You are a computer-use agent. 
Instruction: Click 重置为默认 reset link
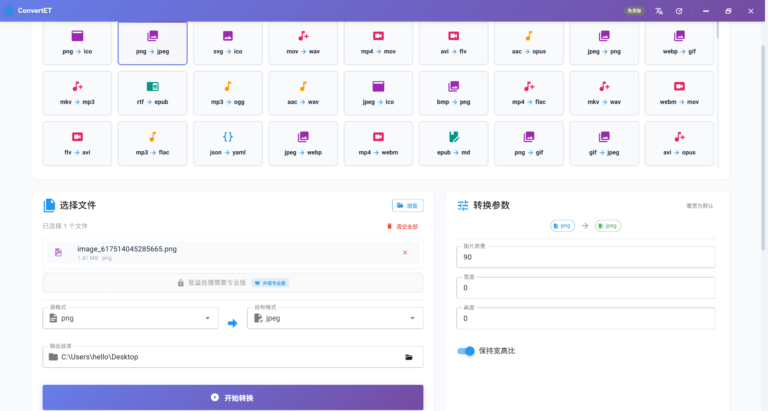(700, 206)
